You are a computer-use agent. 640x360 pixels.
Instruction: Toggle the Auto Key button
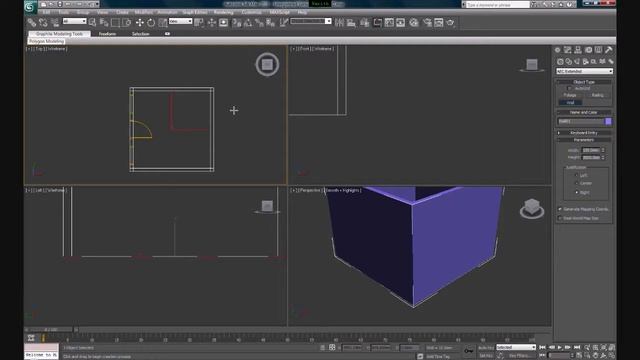point(486,348)
